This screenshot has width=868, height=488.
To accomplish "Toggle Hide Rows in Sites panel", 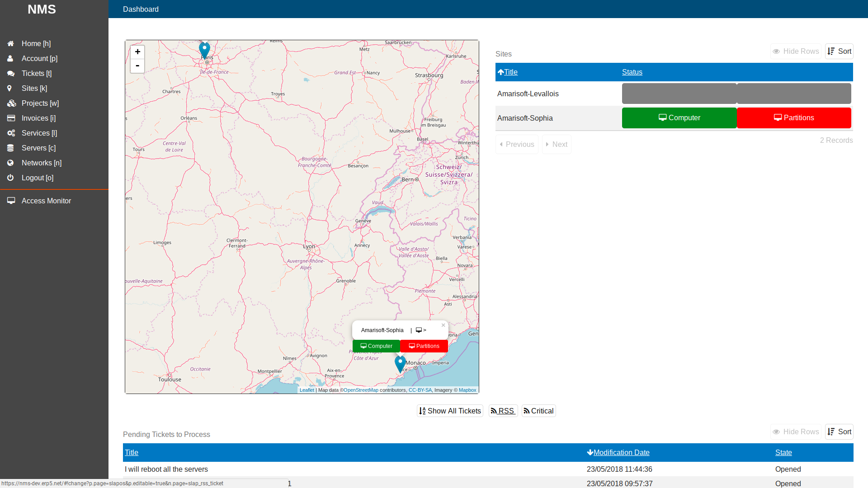I will (796, 51).
